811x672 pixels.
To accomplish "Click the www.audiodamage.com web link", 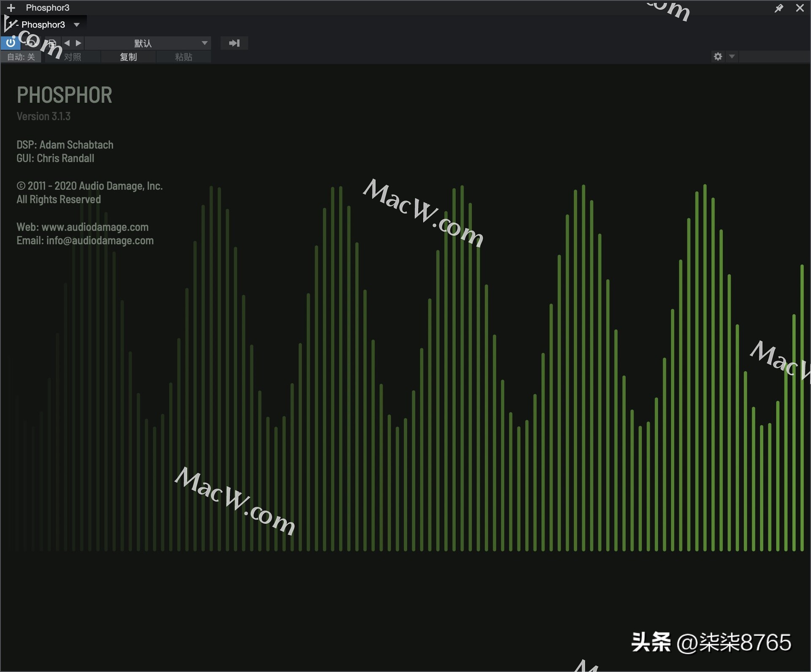I will (x=95, y=227).
